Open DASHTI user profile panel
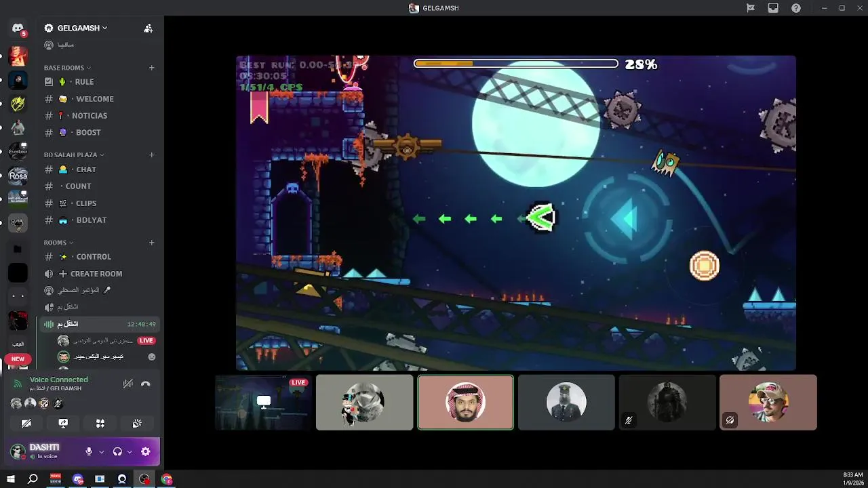 click(x=44, y=451)
